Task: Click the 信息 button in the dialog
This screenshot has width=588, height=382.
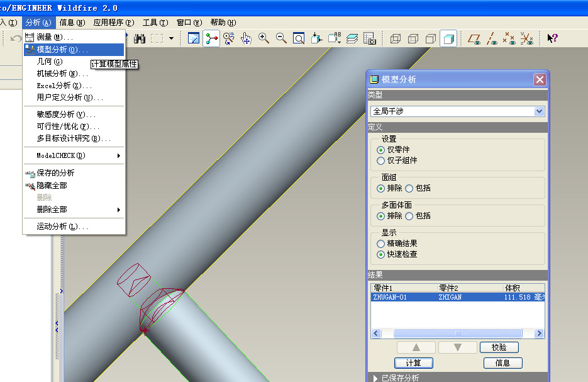Action: click(x=503, y=363)
